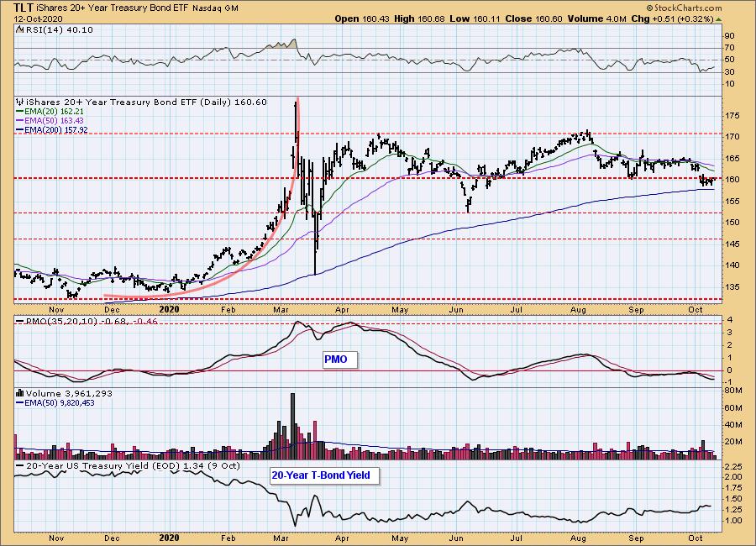This screenshot has height=546, width=756.
Task: Click the Mar label under the price panel
Action: [281, 310]
